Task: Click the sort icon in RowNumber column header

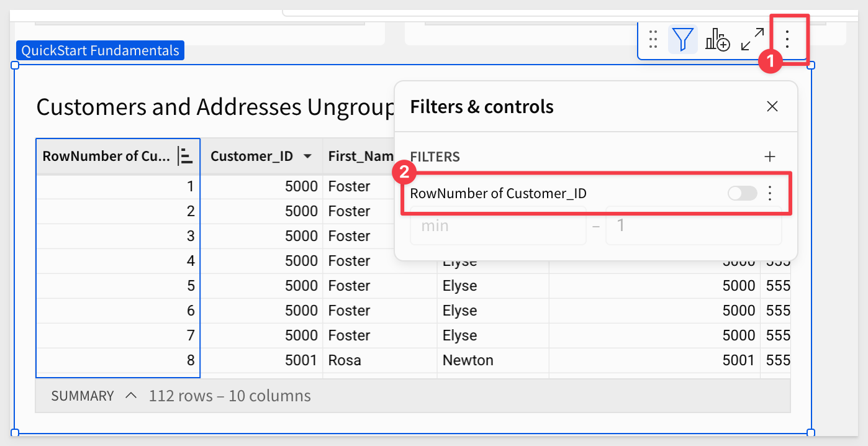Action: [x=185, y=156]
